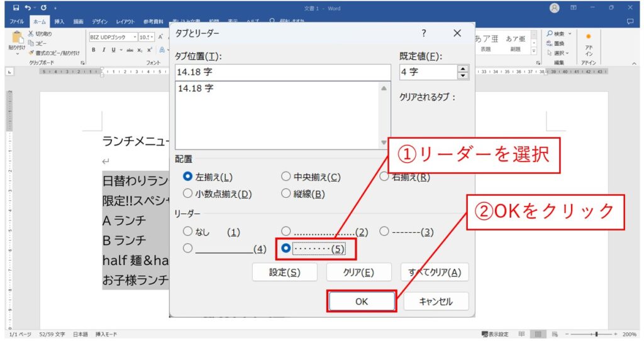Open underline style dropdown arrow
This screenshot has width=644, height=341.
click(121, 50)
